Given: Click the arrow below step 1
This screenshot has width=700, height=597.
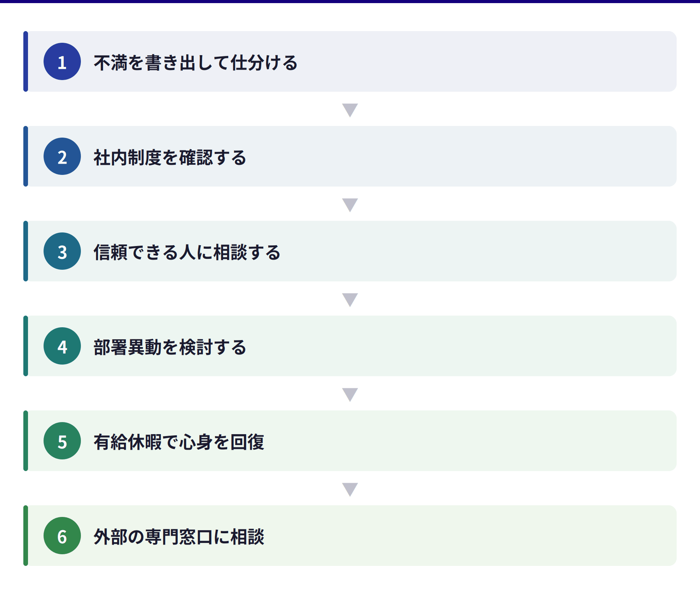Looking at the screenshot, I should [350, 110].
